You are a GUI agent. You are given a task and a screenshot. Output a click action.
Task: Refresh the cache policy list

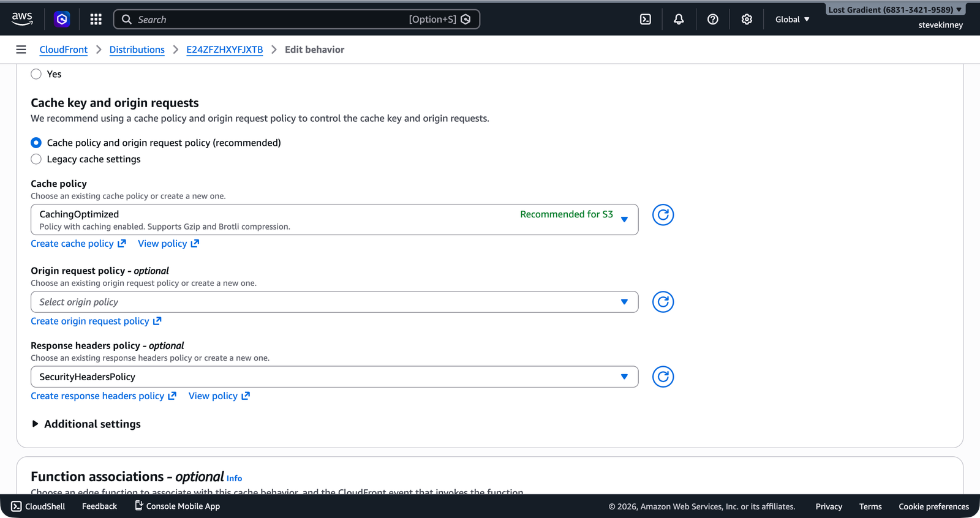[663, 215]
